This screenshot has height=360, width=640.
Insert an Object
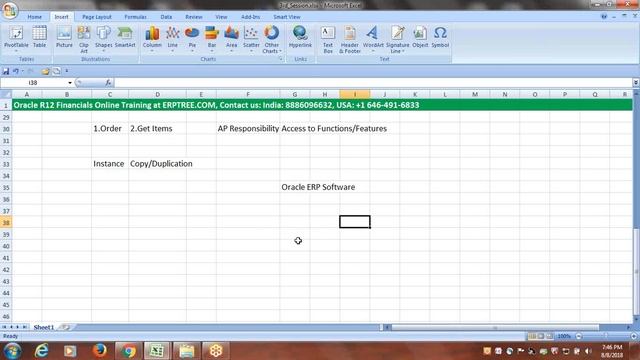coord(420,38)
